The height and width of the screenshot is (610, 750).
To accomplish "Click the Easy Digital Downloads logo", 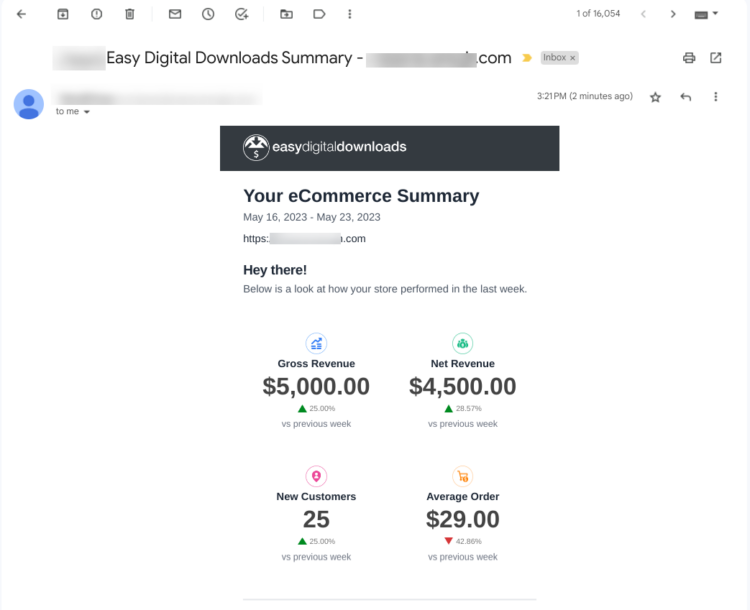I will coord(325,147).
